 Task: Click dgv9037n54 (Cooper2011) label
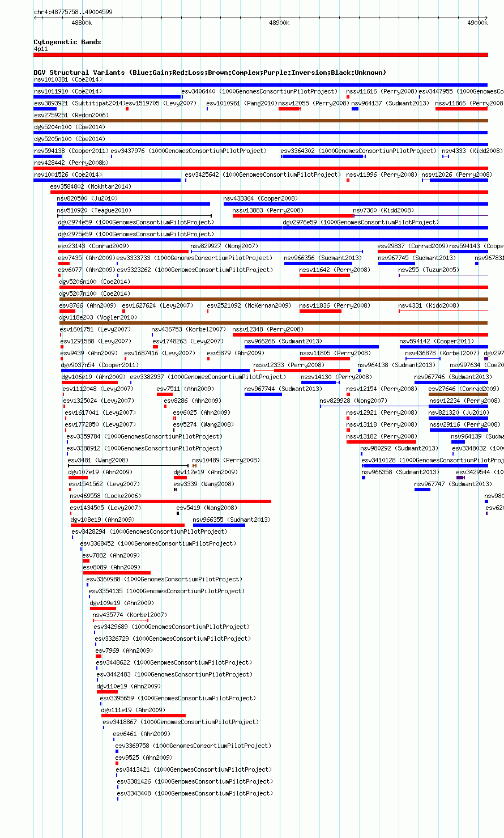(x=100, y=365)
